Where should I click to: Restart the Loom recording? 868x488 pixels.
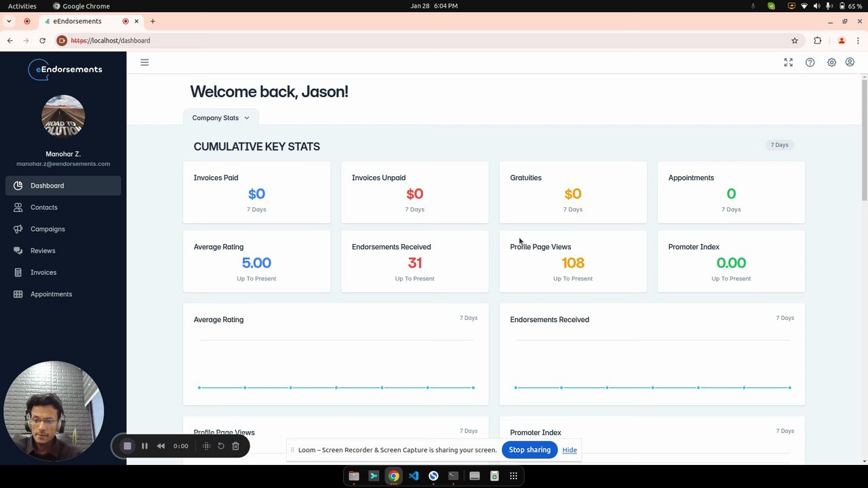coord(220,446)
